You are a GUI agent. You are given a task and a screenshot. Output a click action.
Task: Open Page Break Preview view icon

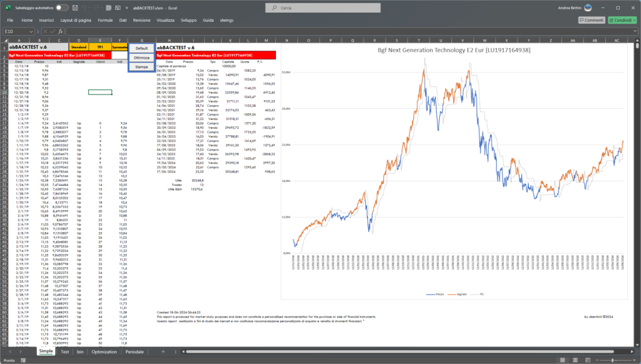587,360
